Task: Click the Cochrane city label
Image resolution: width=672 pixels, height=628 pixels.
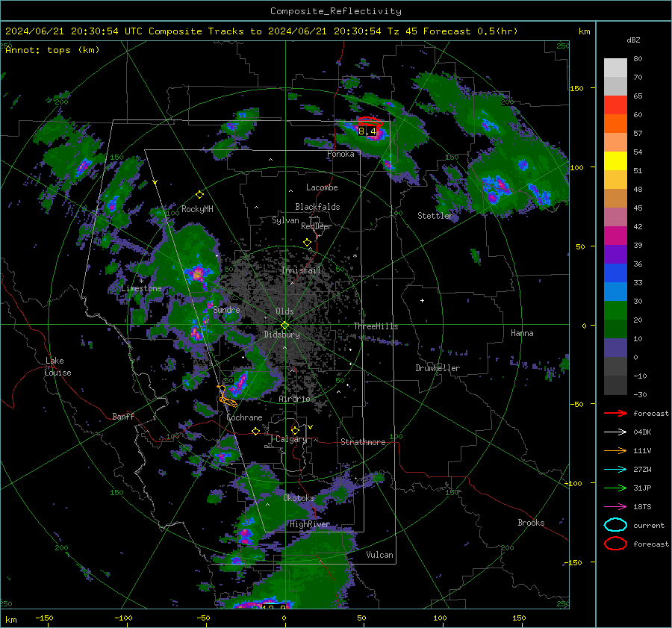Action: (x=244, y=417)
